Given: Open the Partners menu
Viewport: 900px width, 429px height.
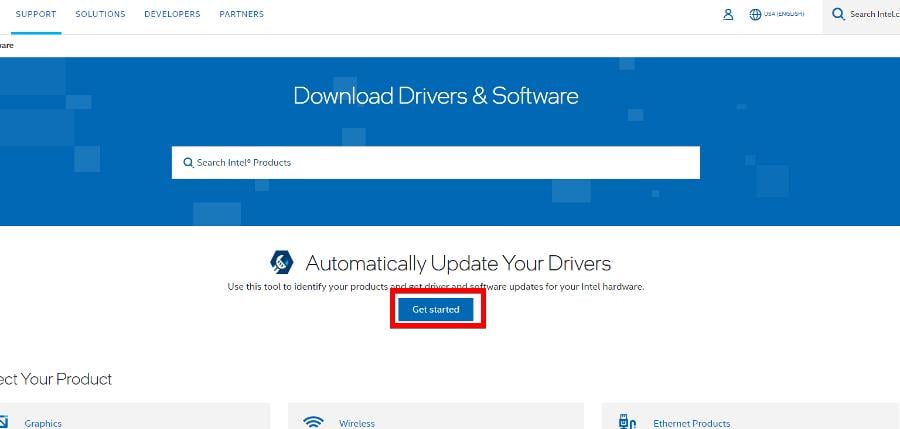Looking at the screenshot, I should 242,14.
